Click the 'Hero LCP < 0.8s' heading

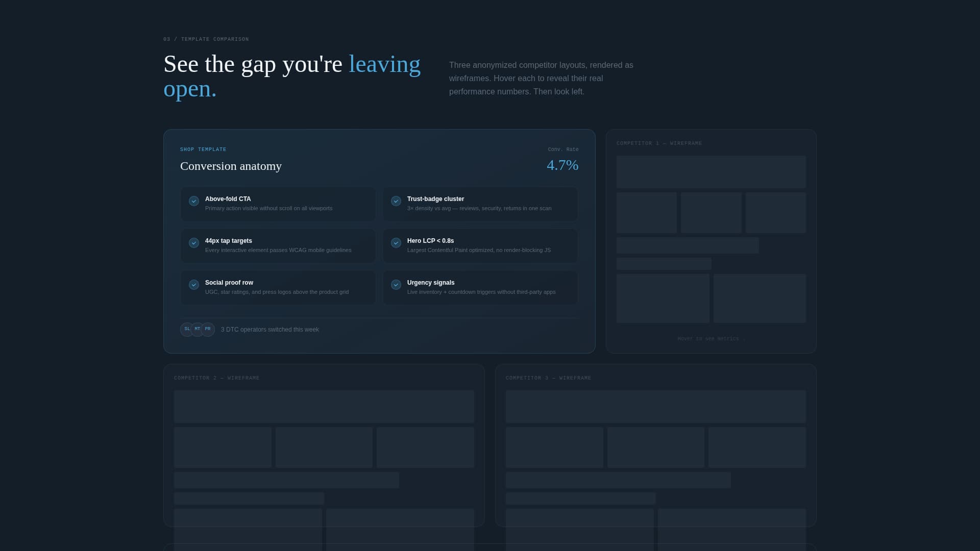point(430,241)
